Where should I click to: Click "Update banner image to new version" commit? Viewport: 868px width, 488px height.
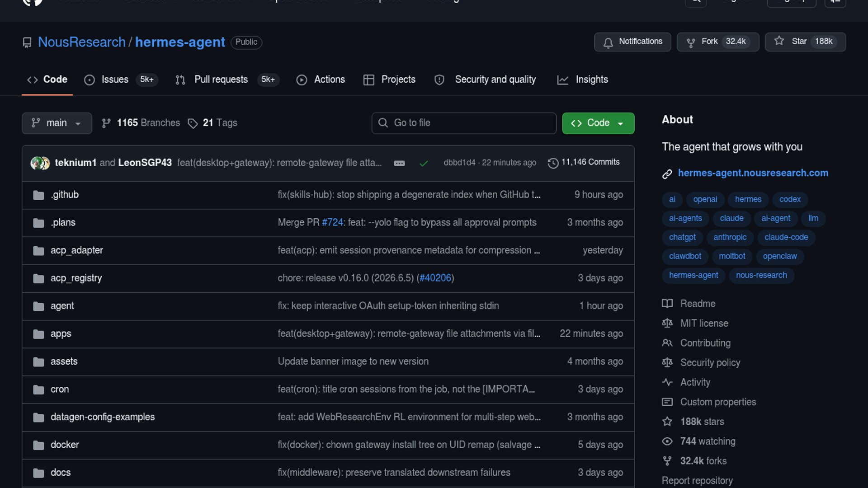(x=353, y=362)
